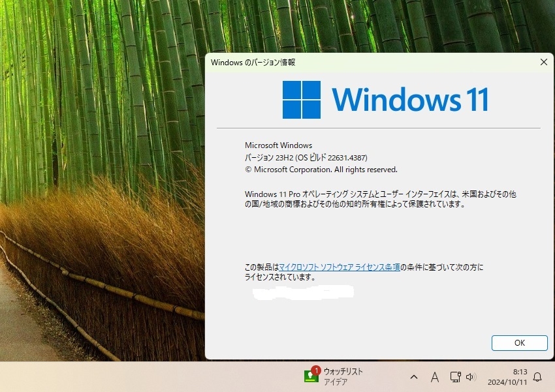This screenshot has height=392, width=555.
Task: Open the clock showing 8:13 2024/10/11
Action: point(507,377)
